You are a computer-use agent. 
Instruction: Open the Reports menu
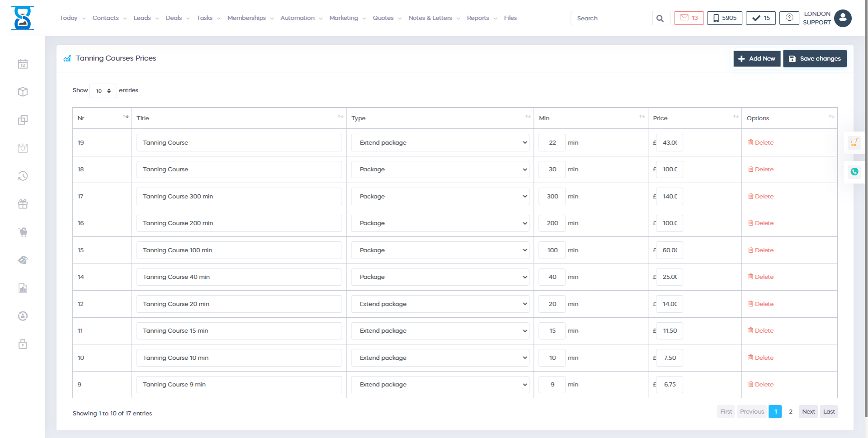pos(481,18)
